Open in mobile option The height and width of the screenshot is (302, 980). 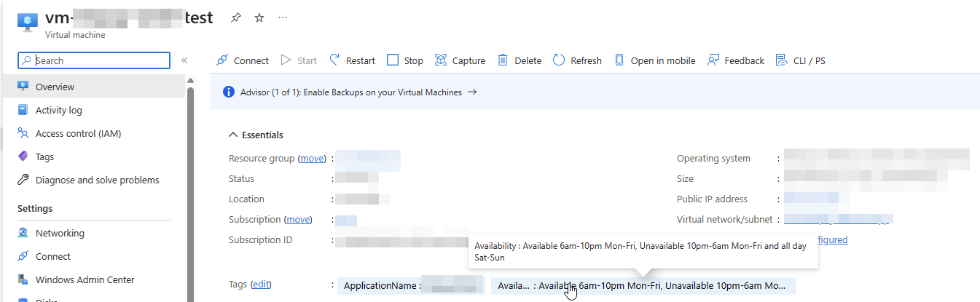(654, 60)
